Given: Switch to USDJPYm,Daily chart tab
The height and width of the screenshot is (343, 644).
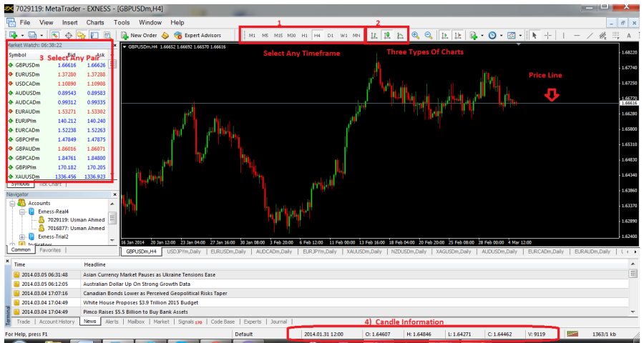Looking at the screenshot, I should (184, 252).
